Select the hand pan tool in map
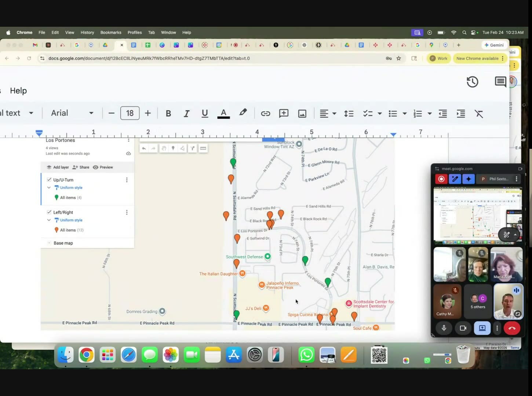Image resolution: width=532 pixels, height=396 pixels. point(164,148)
